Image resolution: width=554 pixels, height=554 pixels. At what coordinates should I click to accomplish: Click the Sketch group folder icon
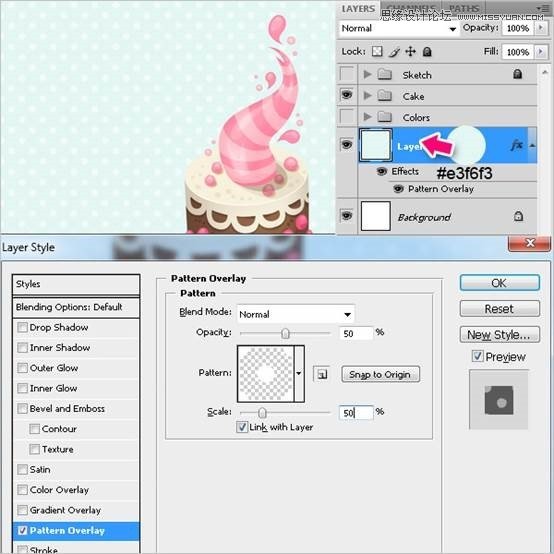pos(384,75)
